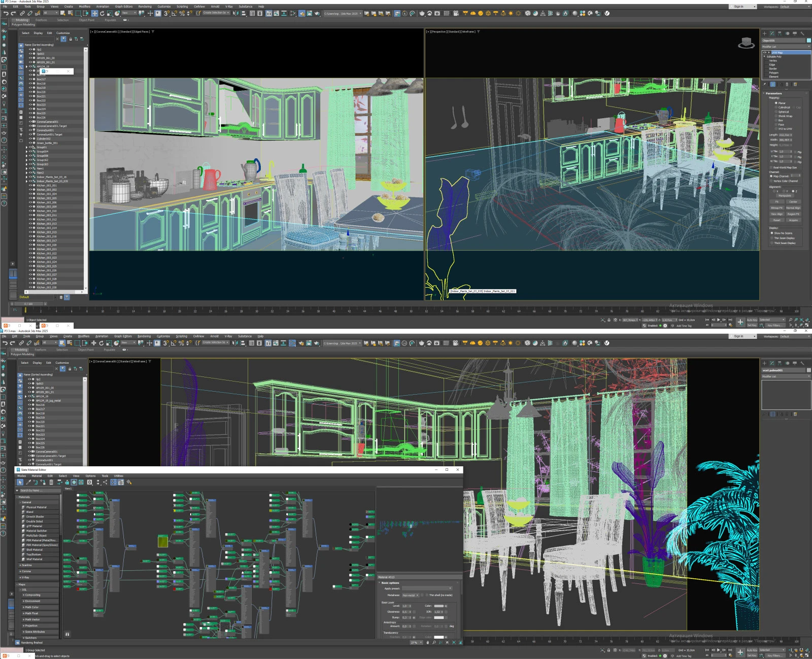Click the color swatch next to Object006 name
812x659 pixels.
point(808,41)
